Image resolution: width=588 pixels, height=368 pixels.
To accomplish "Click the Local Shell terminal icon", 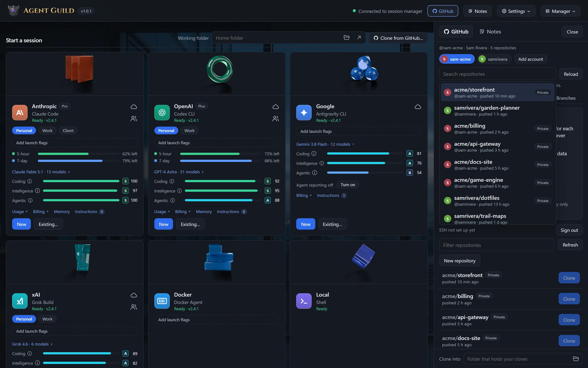I will (x=304, y=301).
